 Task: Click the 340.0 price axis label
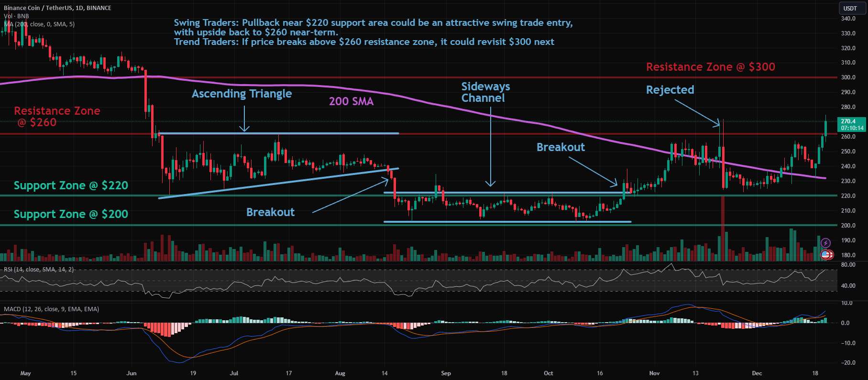848,19
